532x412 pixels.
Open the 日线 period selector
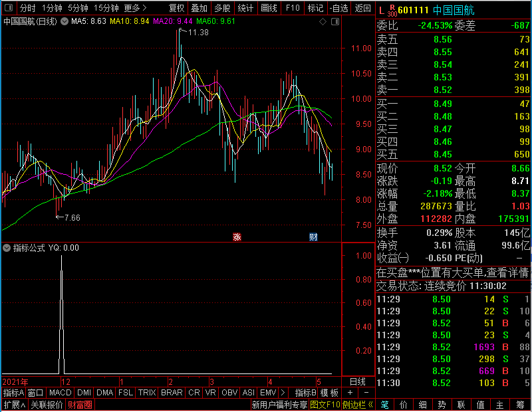(x=358, y=382)
